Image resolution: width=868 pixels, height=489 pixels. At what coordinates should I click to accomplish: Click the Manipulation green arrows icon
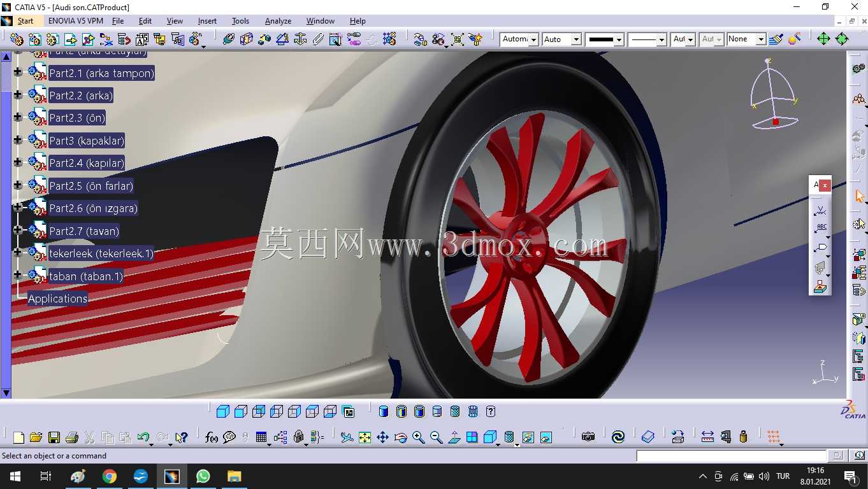[823, 39]
